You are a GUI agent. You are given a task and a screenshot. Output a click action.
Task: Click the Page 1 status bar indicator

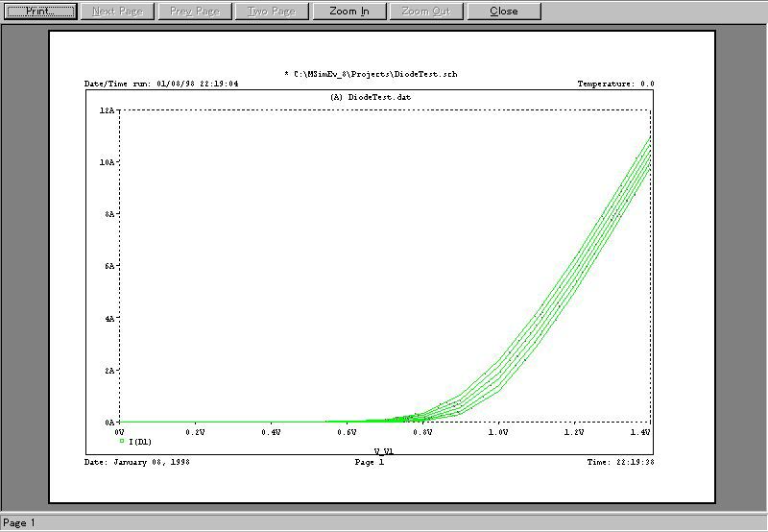tap(19, 523)
